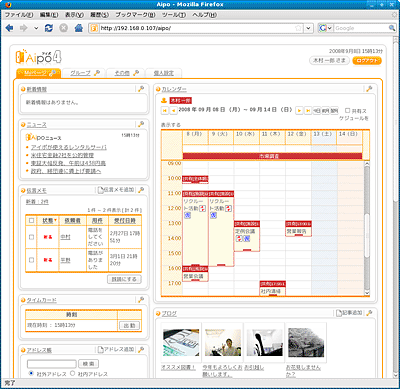This screenshot has width=400, height=389.
Task: Go to Firefox home page icon
Action: point(79,28)
